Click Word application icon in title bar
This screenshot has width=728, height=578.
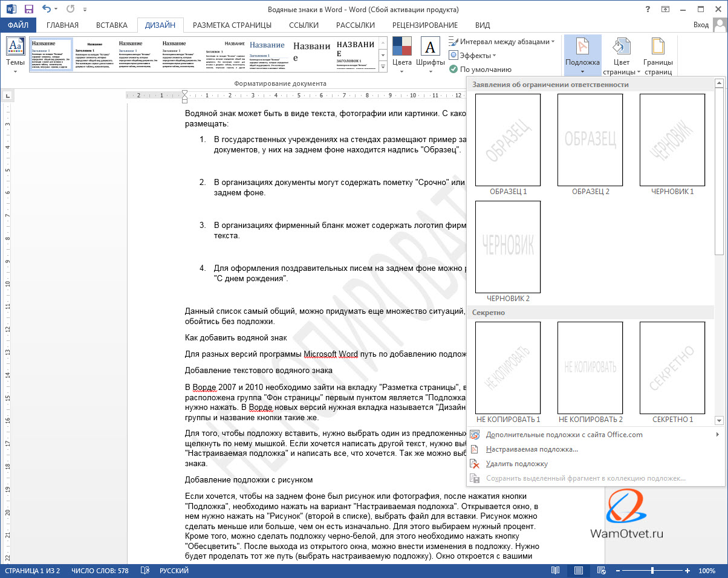pyautogui.click(x=10, y=10)
